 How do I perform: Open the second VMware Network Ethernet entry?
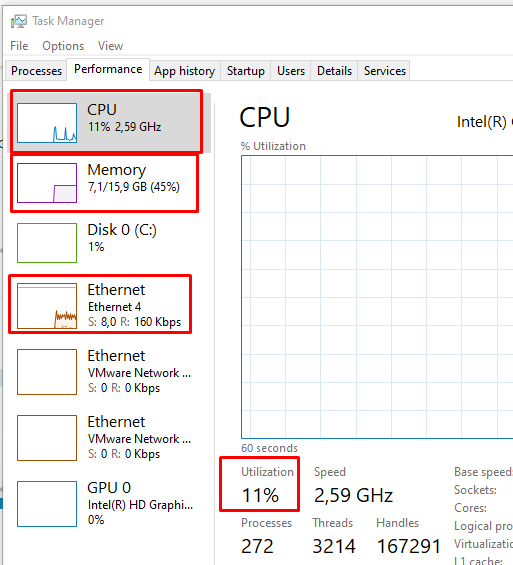(104, 438)
